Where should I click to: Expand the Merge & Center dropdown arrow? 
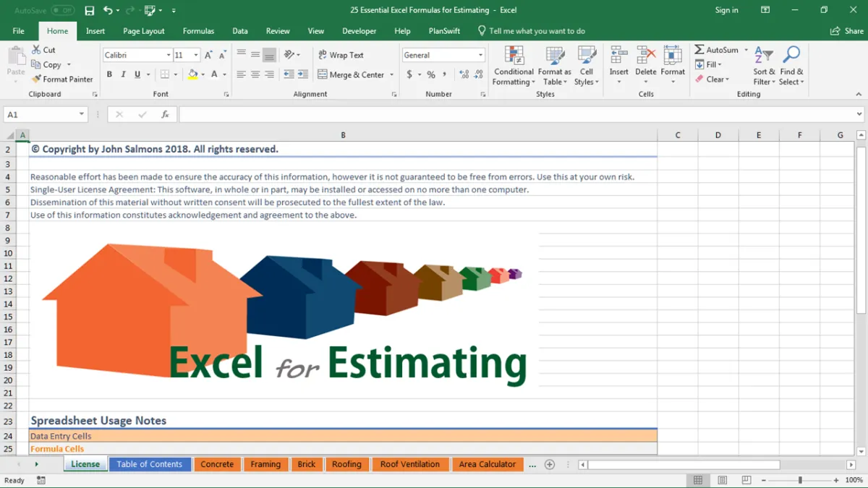pyautogui.click(x=392, y=74)
